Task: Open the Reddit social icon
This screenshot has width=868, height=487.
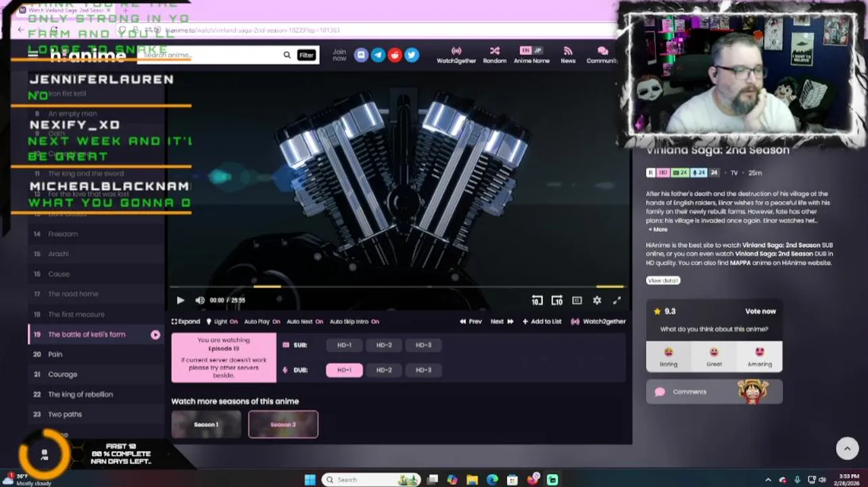Action: (395, 55)
